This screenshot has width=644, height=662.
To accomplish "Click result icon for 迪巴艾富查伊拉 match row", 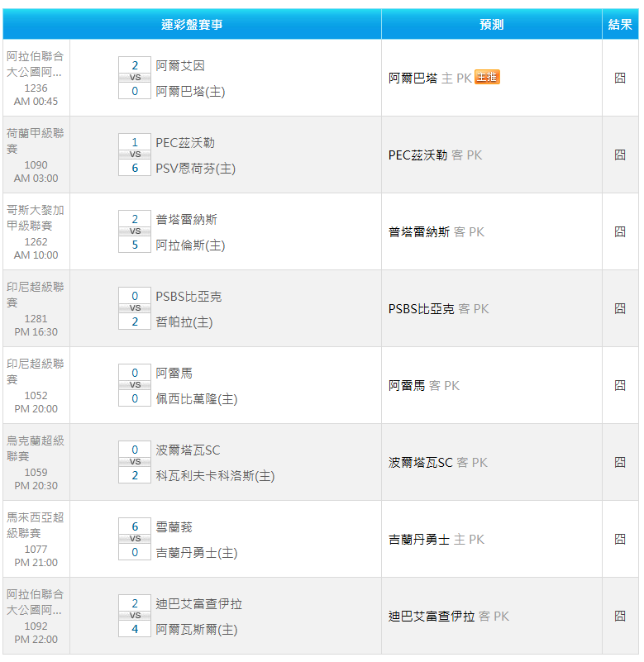I will [620, 616].
